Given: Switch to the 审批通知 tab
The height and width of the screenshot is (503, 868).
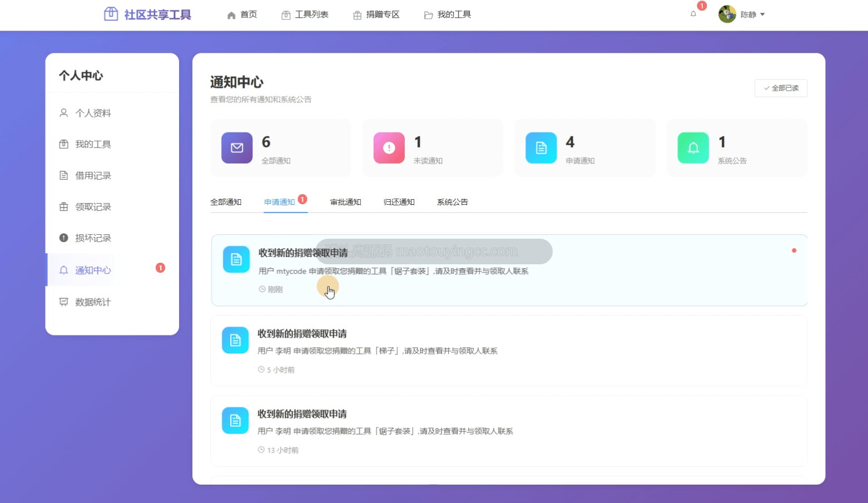Looking at the screenshot, I should point(346,202).
